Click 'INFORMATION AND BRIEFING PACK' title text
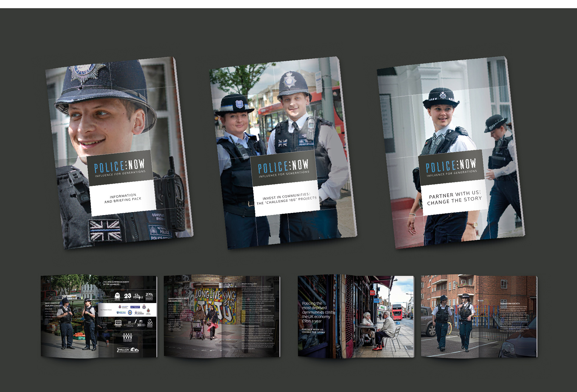 coord(123,198)
